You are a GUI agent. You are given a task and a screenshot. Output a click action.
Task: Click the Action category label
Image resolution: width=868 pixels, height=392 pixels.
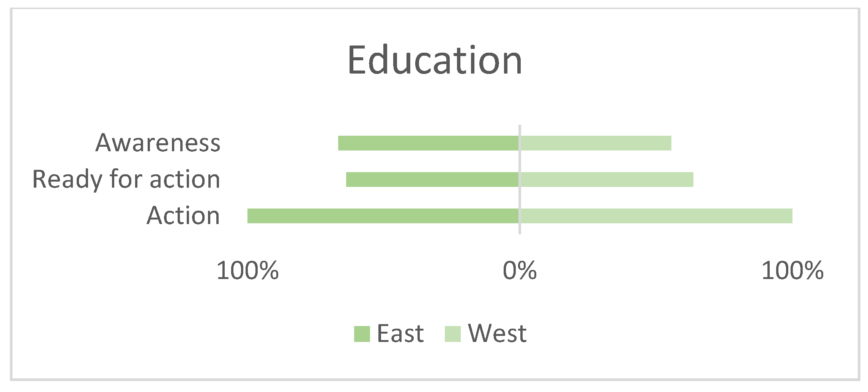pyautogui.click(x=183, y=216)
